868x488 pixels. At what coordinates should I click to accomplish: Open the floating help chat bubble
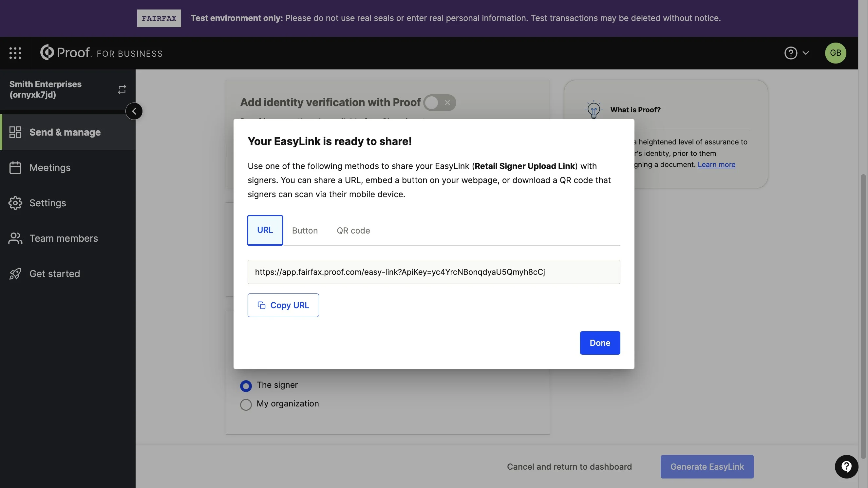click(846, 467)
